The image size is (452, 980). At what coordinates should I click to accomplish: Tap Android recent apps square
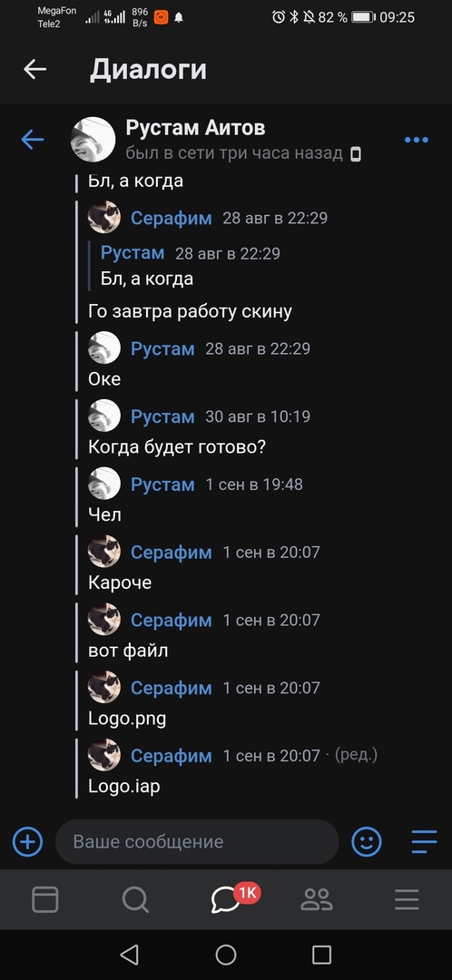click(321, 955)
